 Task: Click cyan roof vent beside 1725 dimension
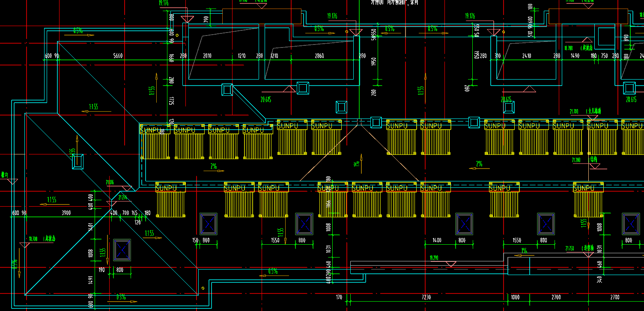tap(227, 90)
